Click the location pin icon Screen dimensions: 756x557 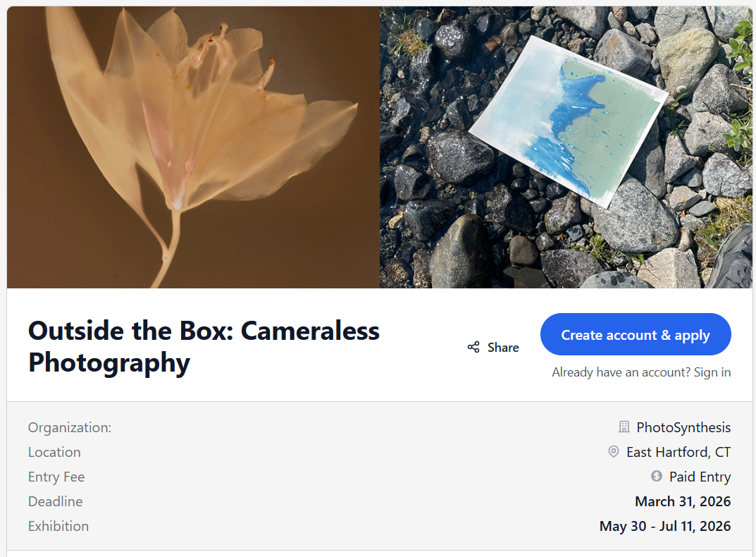[614, 452]
